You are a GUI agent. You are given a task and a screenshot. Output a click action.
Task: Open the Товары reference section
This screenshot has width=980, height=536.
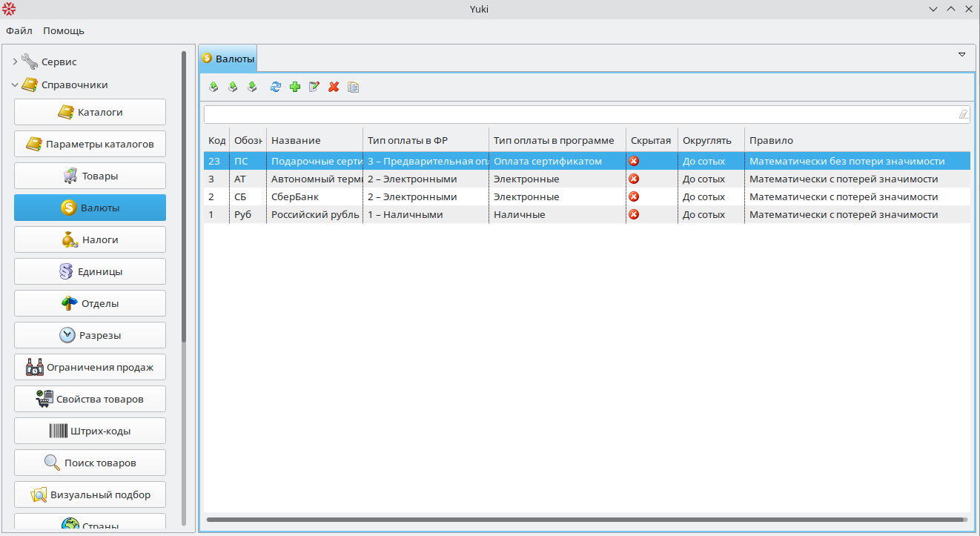point(90,176)
